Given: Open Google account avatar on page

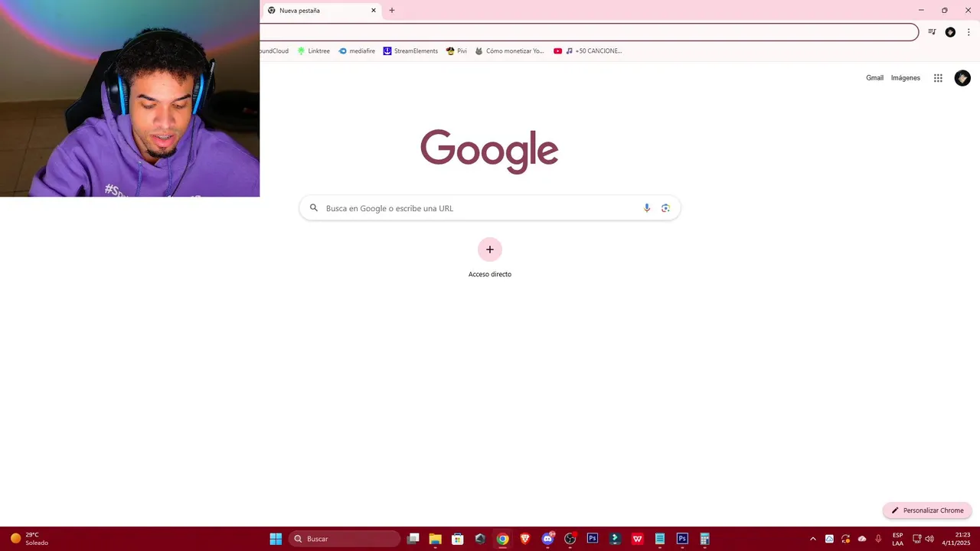Looking at the screenshot, I should [x=962, y=78].
